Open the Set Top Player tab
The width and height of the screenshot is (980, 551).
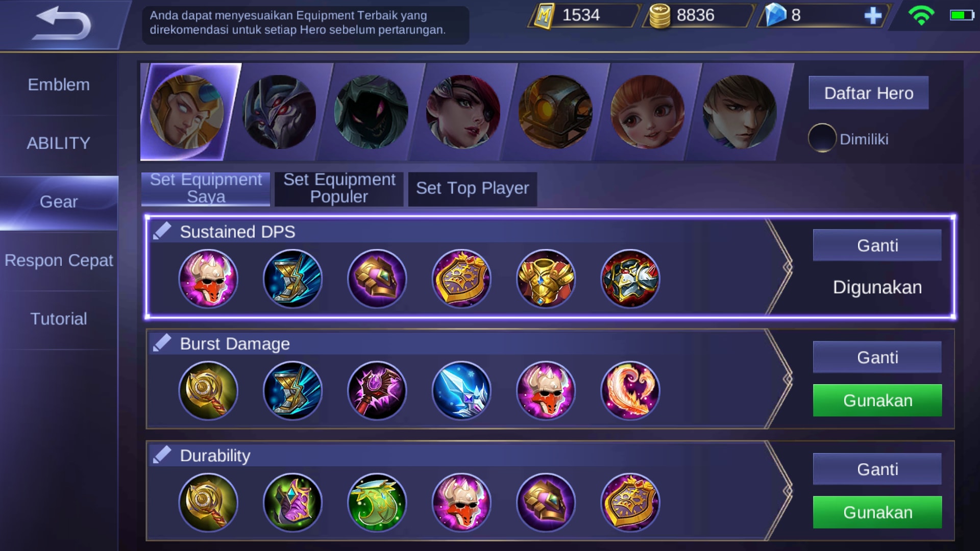[472, 189]
